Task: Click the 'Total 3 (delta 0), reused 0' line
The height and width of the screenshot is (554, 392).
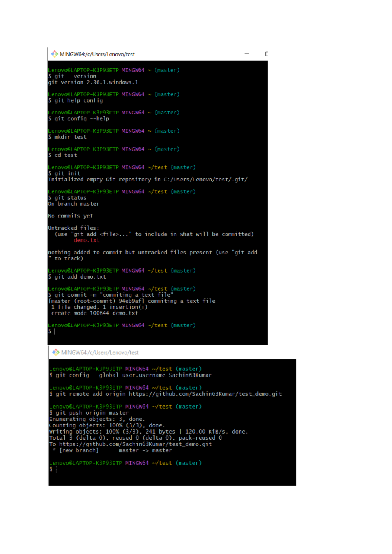Action: (136, 438)
